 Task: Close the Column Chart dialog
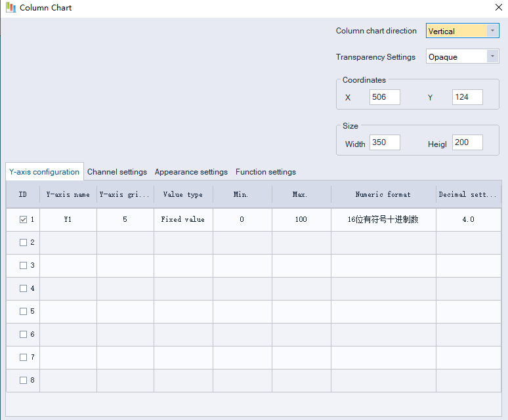499,7
